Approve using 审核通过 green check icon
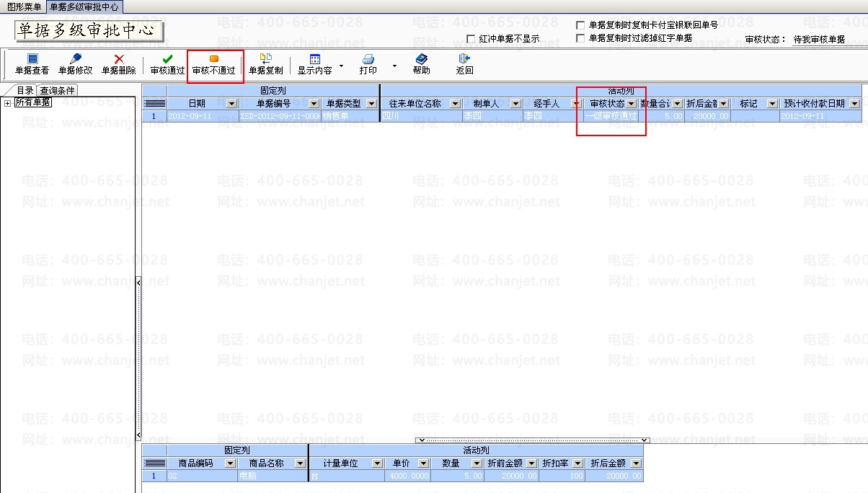 pyautogui.click(x=167, y=59)
